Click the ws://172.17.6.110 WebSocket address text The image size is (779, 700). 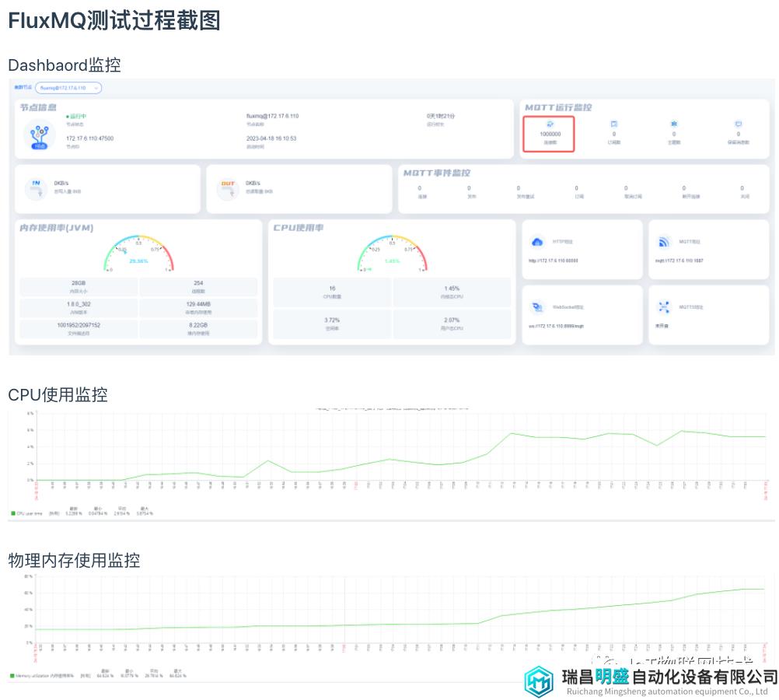(x=556, y=326)
